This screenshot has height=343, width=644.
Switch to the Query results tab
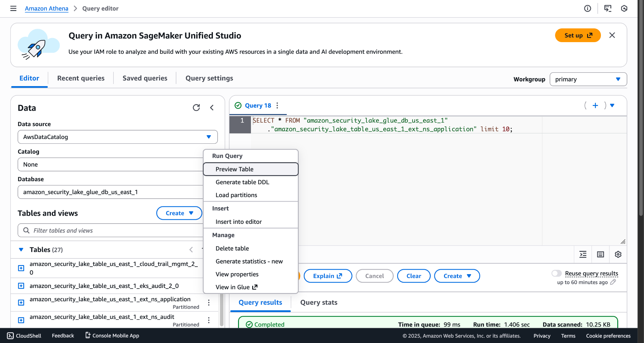click(x=260, y=302)
